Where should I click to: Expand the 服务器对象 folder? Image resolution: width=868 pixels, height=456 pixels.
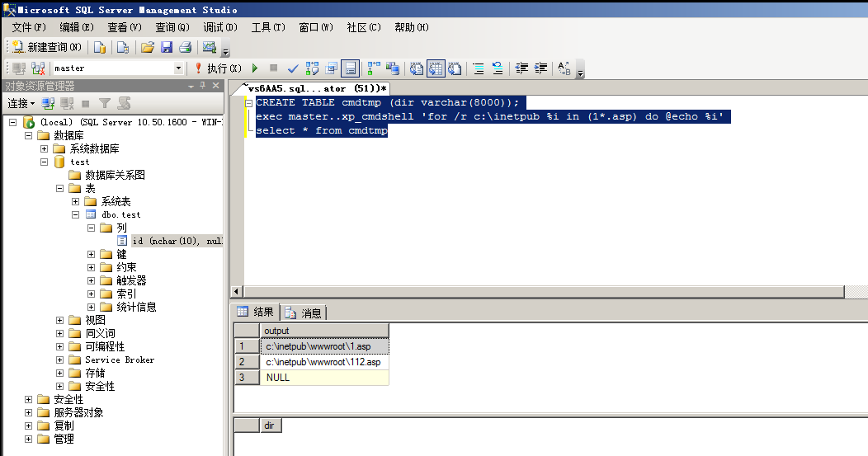[28, 413]
